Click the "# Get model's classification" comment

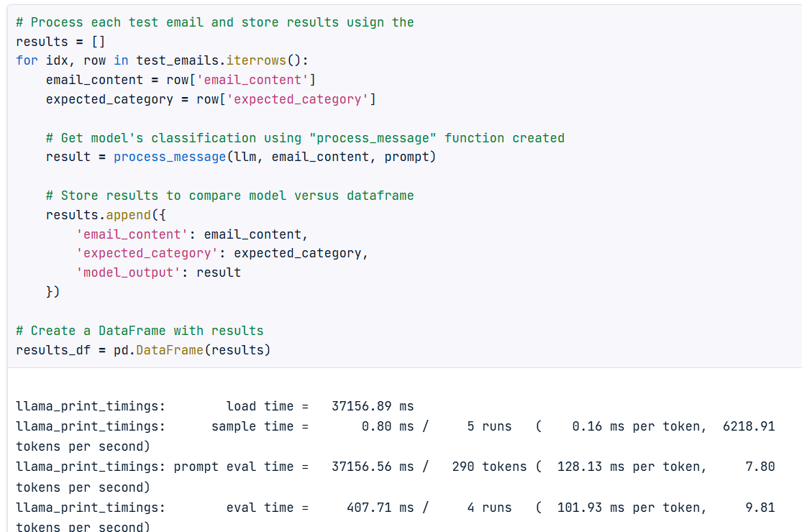305,138
